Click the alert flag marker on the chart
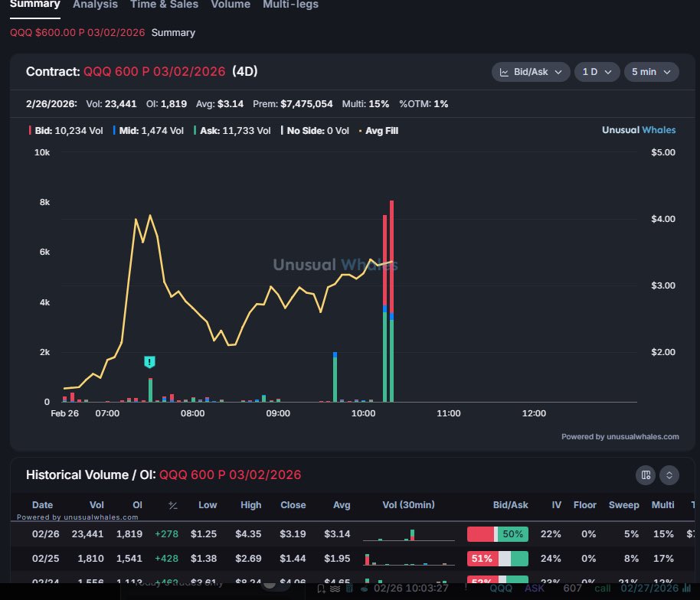Image resolution: width=700 pixels, height=600 pixels. pos(149,362)
